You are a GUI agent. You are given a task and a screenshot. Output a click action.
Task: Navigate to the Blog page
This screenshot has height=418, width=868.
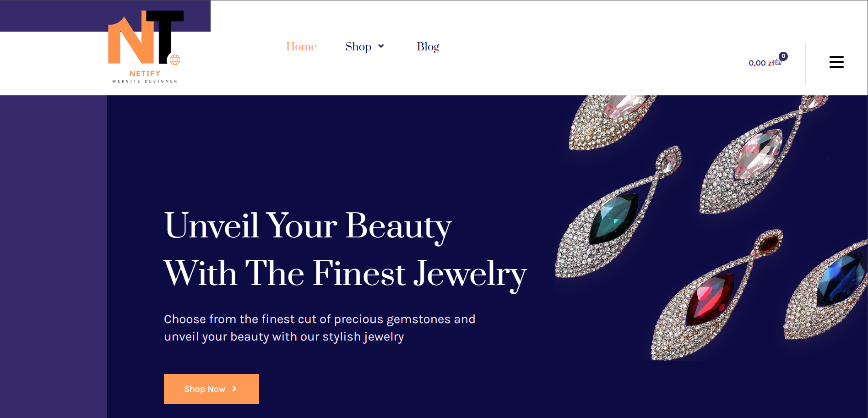pyautogui.click(x=428, y=47)
